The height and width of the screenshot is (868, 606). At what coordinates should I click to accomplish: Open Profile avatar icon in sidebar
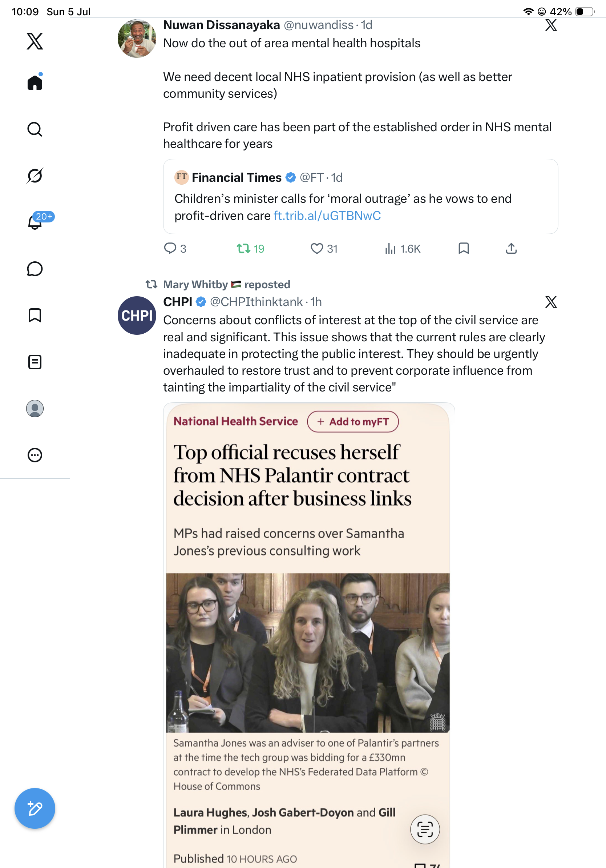click(35, 409)
